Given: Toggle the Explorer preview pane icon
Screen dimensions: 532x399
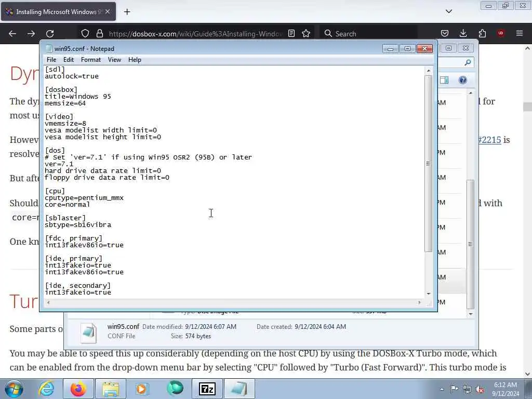Looking at the screenshot, I should click(x=444, y=80).
